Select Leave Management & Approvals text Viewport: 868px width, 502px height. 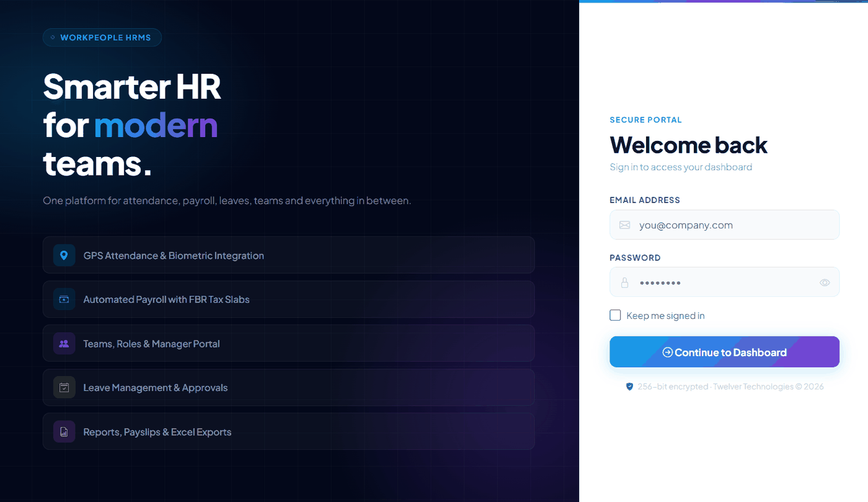pos(156,388)
